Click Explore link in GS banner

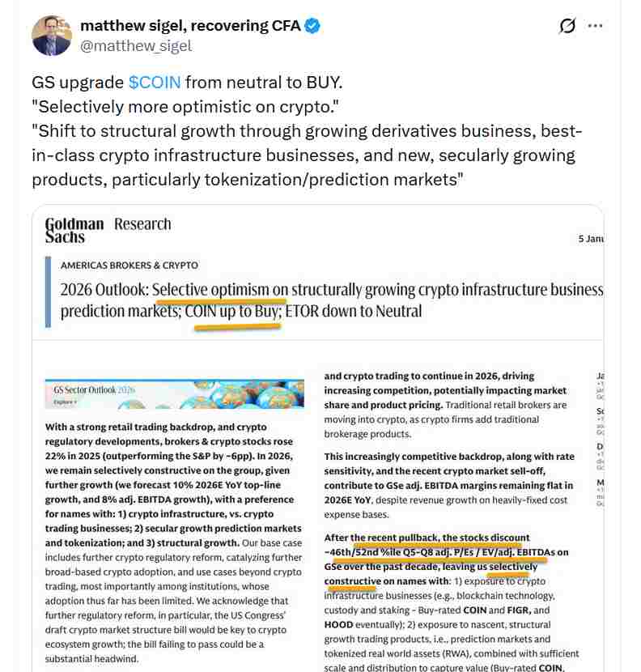[65, 402]
